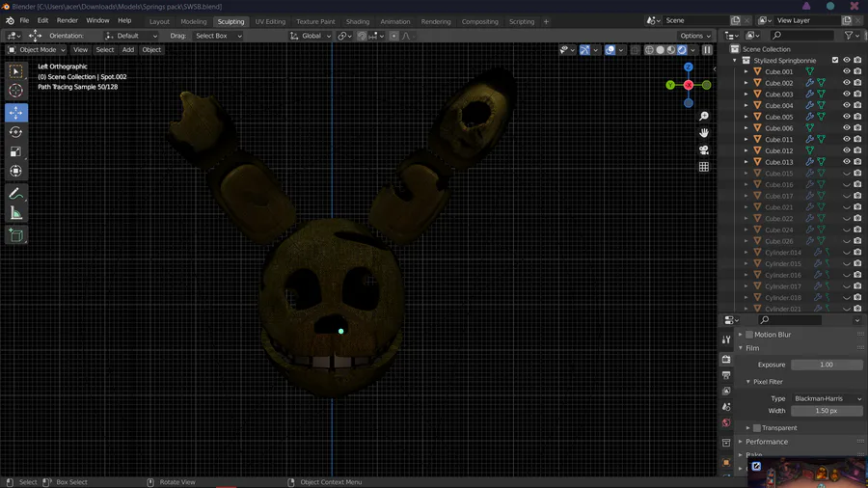Toggle camera view icon

pyautogui.click(x=704, y=149)
